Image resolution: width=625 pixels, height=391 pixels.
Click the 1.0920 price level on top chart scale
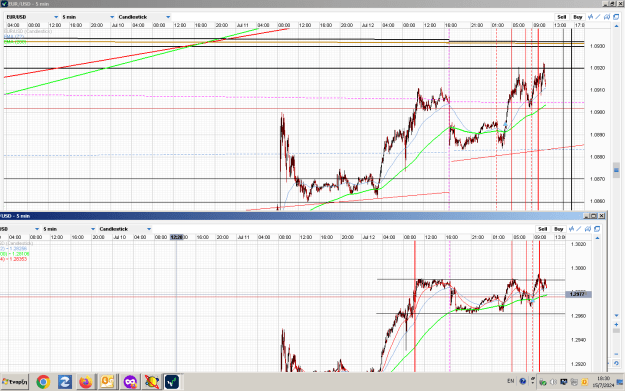(x=597, y=68)
